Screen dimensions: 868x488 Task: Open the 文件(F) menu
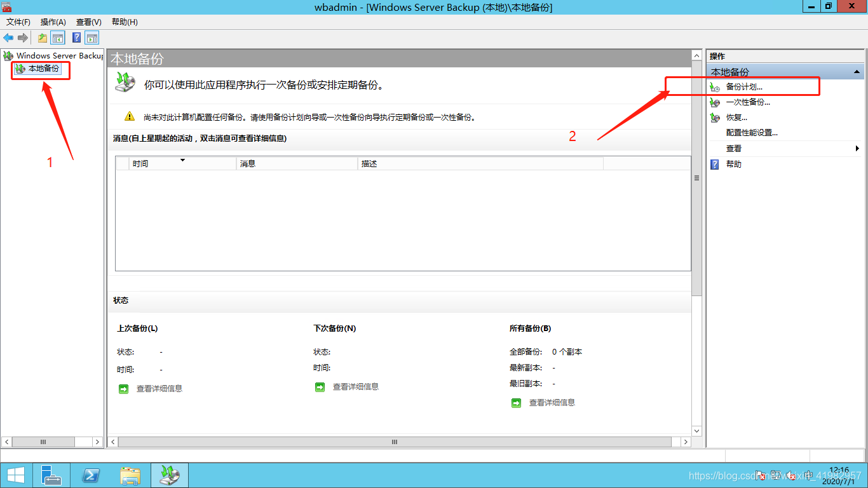point(18,22)
